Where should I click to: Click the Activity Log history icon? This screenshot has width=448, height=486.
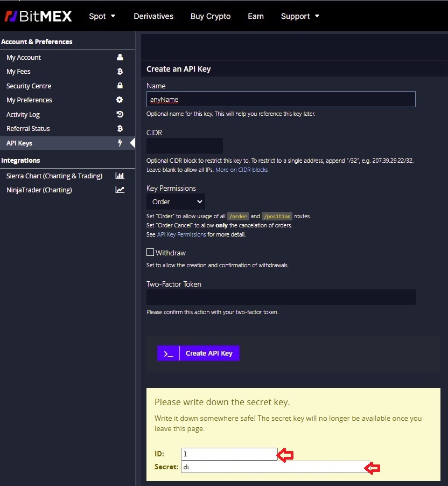120,114
